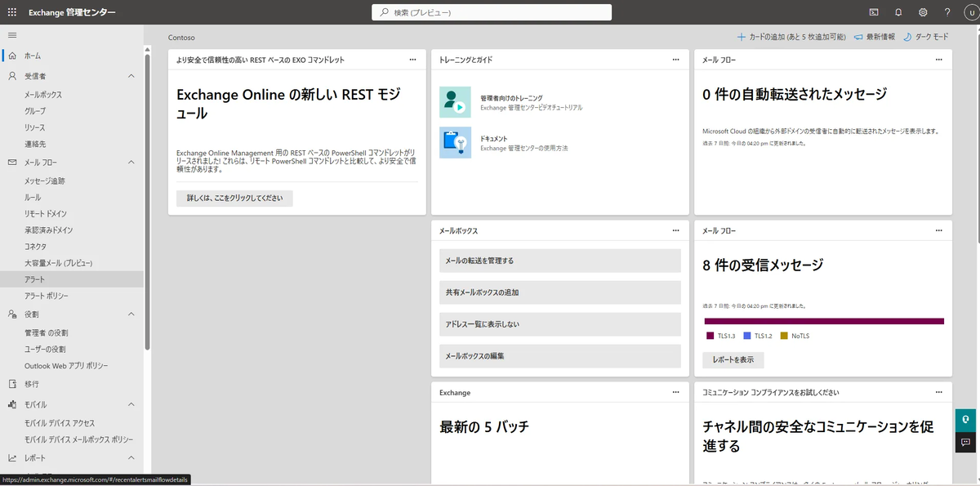The width and height of the screenshot is (980, 486).
Task: Open 承認済みドメイン in the sidebar
Action: (x=48, y=230)
